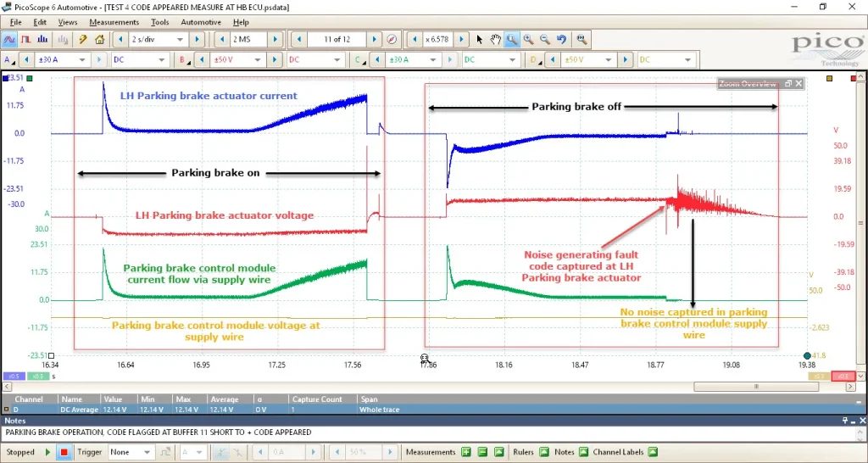868x463 pixels.
Task: Switch to Spectrum mode icon
Action: 42,39
